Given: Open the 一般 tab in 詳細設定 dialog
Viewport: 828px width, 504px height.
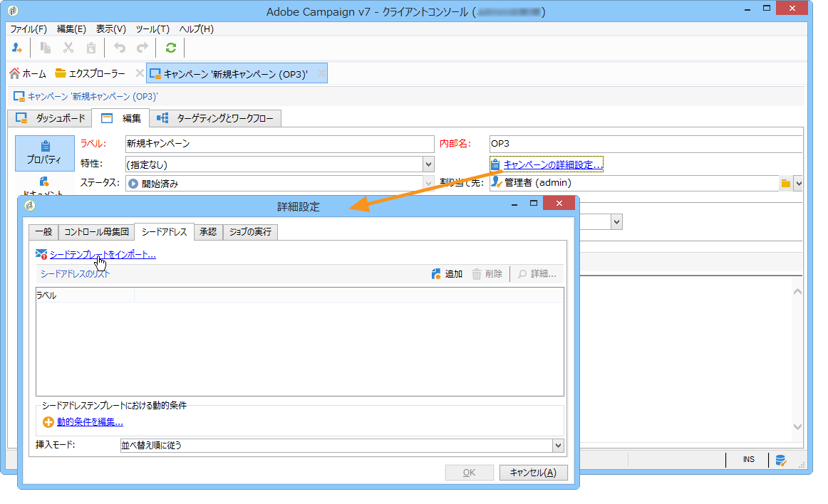Looking at the screenshot, I should coord(44,231).
